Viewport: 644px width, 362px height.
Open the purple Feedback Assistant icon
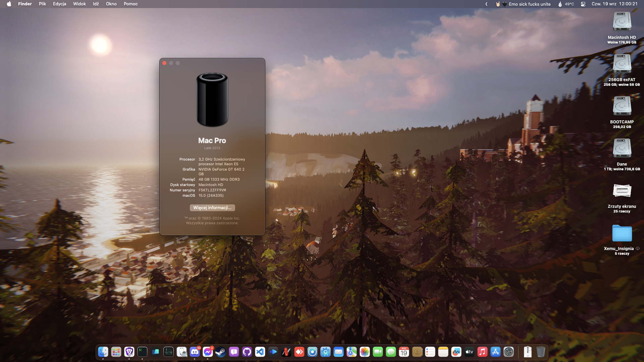(234, 352)
